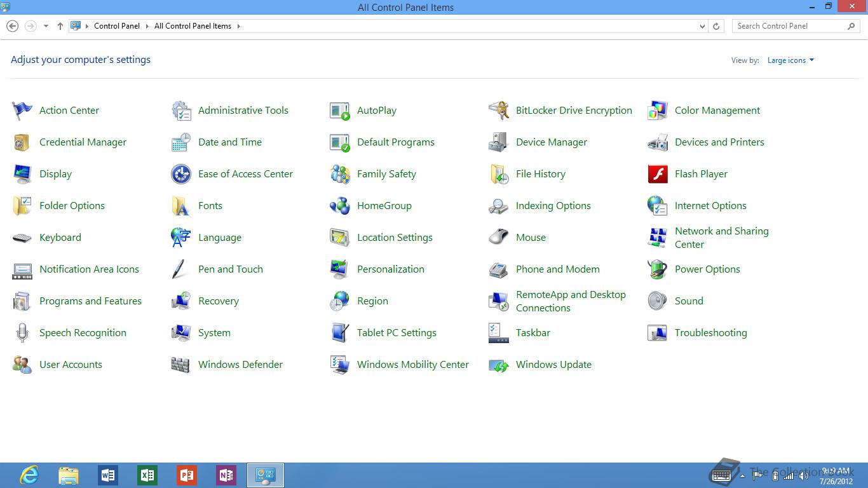Open the Sound speaker icon
Image resolution: width=868 pixels, height=488 pixels.
(658, 301)
